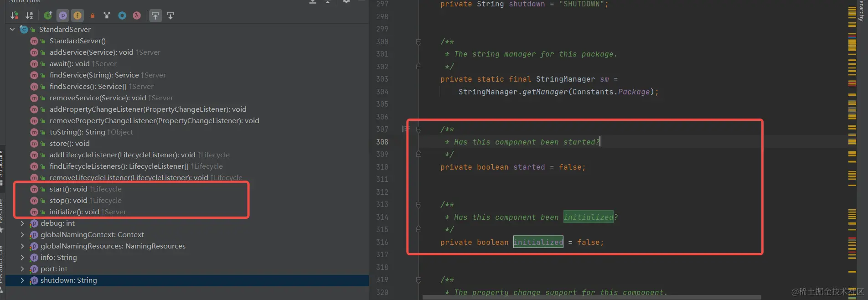Viewport: 868px width, 300px height.
Task: Click method icon beside addService(Service)
Action: click(x=34, y=52)
